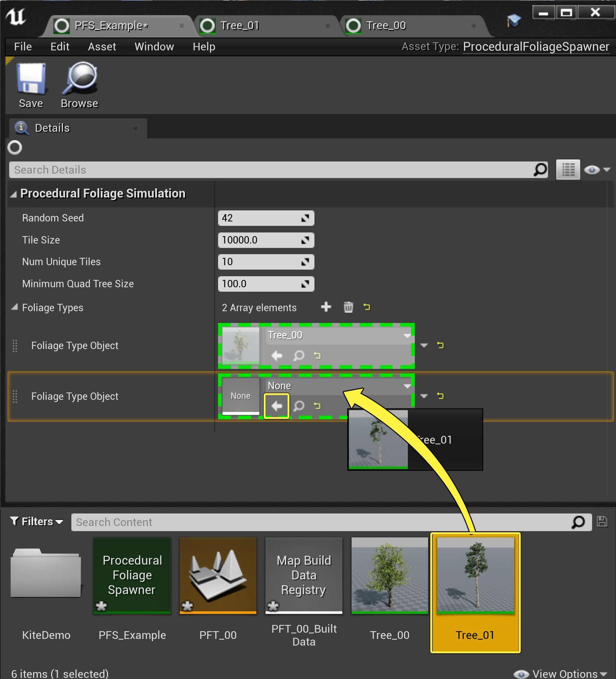Image resolution: width=616 pixels, height=679 pixels.
Task: Save the current content search query
Action: click(x=602, y=522)
